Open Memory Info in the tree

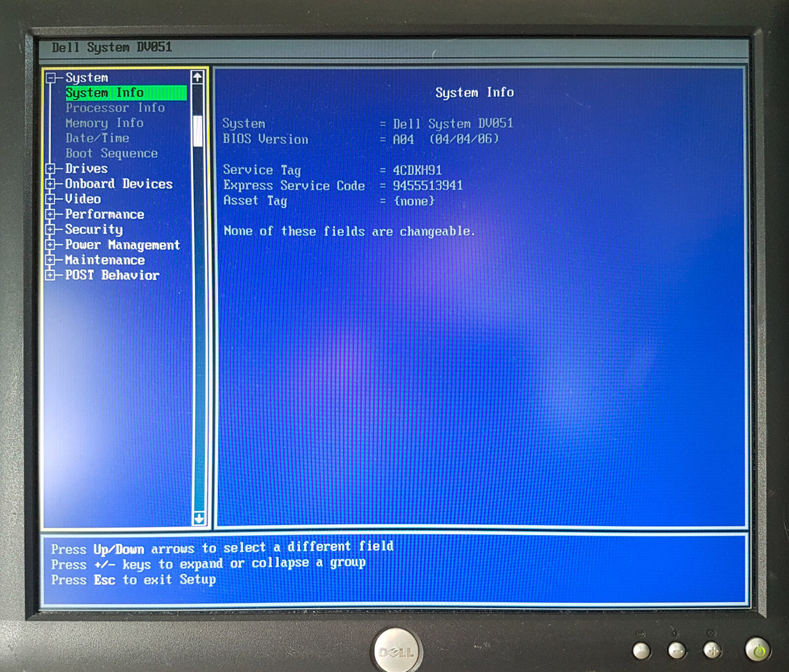tap(105, 123)
